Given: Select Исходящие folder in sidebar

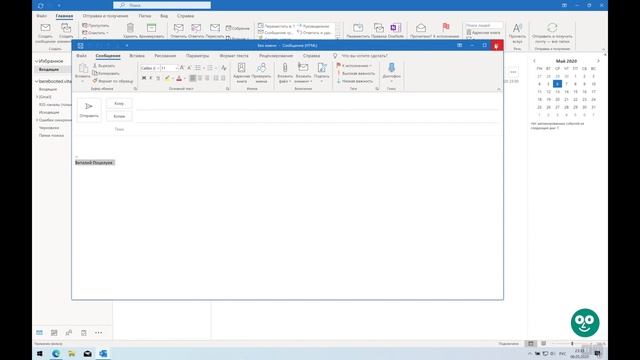Looking at the screenshot, I should click(x=49, y=112).
